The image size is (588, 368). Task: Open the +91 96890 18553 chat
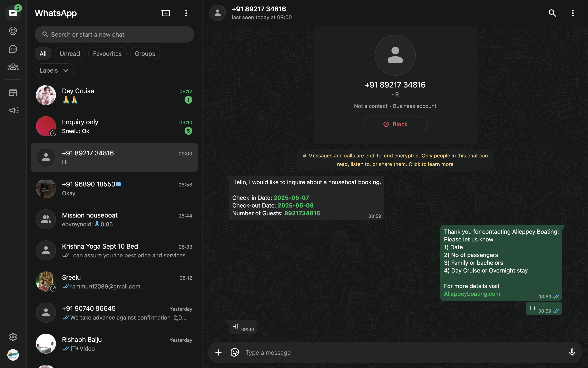click(115, 188)
